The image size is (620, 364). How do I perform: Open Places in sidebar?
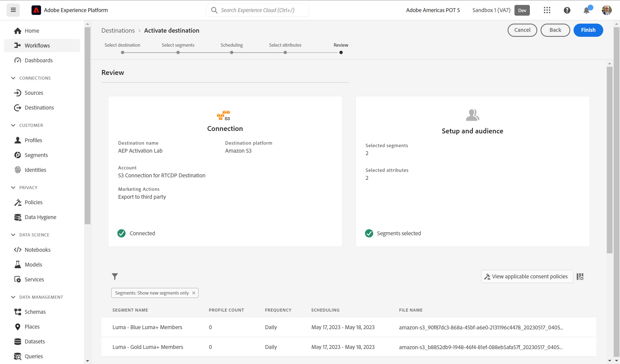(x=42, y=327)
